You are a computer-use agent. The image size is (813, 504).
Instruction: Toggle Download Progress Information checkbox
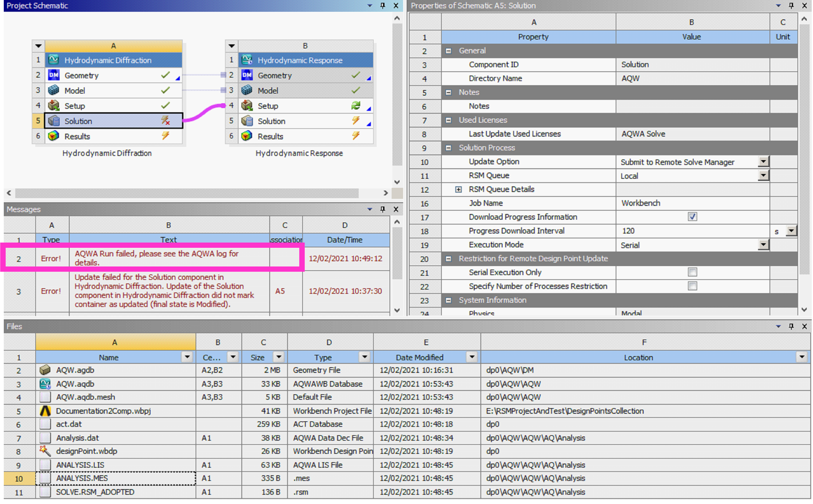point(692,217)
